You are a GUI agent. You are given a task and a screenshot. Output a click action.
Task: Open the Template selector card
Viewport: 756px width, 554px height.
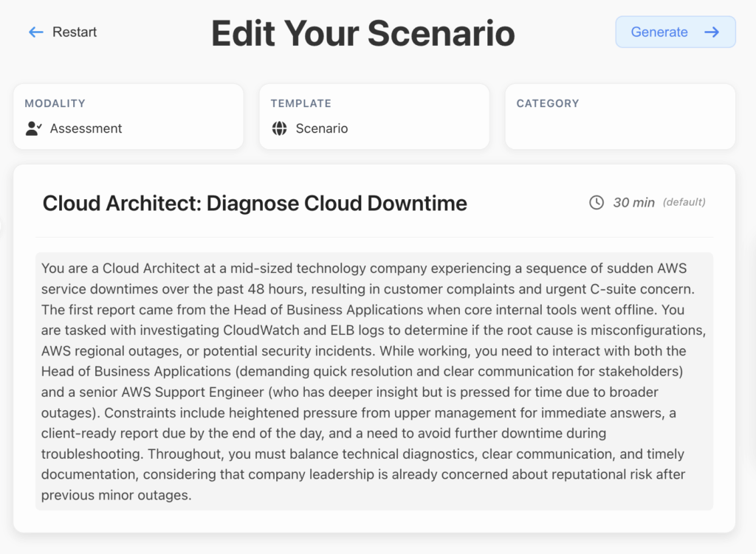[x=374, y=117]
